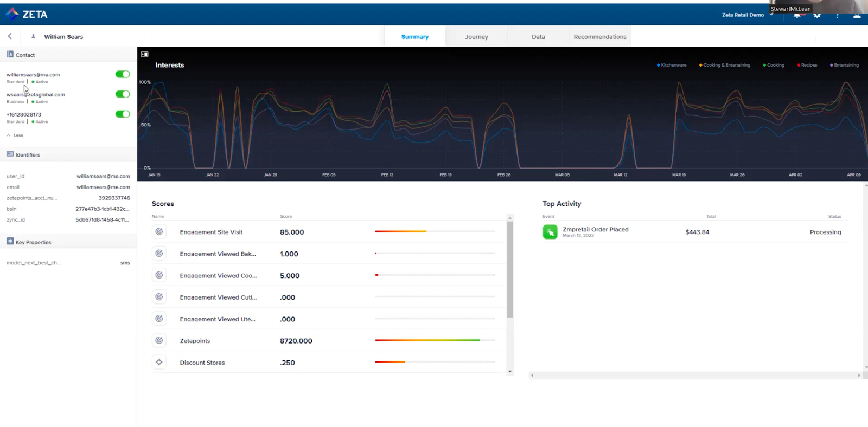Open the Recommendations tab
The image size is (868, 427).
click(x=600, y=37)
